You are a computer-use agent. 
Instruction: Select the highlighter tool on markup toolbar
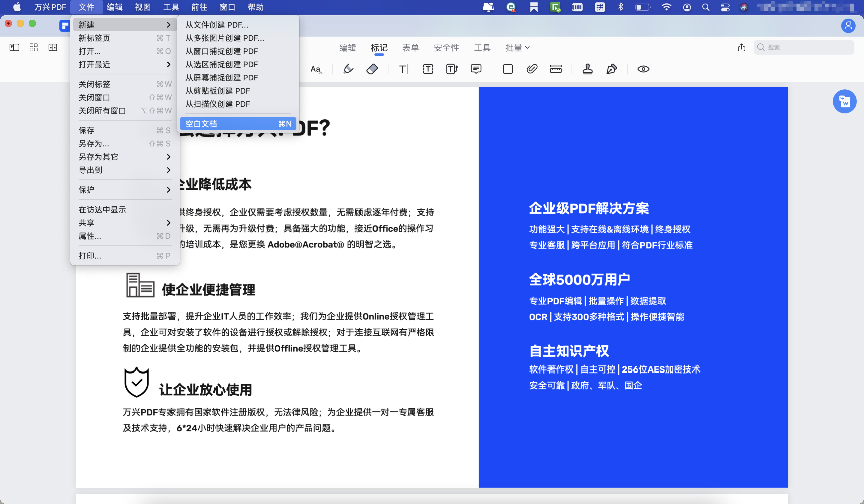348,69
